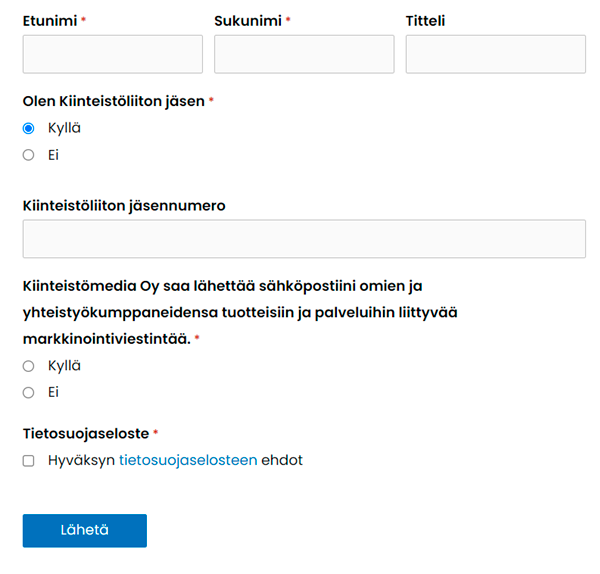This screenshot has height=574, width=600.
Task: Select Kyllä radio for Kiinteistöliiton jäsen
Action: coord(28,128)
